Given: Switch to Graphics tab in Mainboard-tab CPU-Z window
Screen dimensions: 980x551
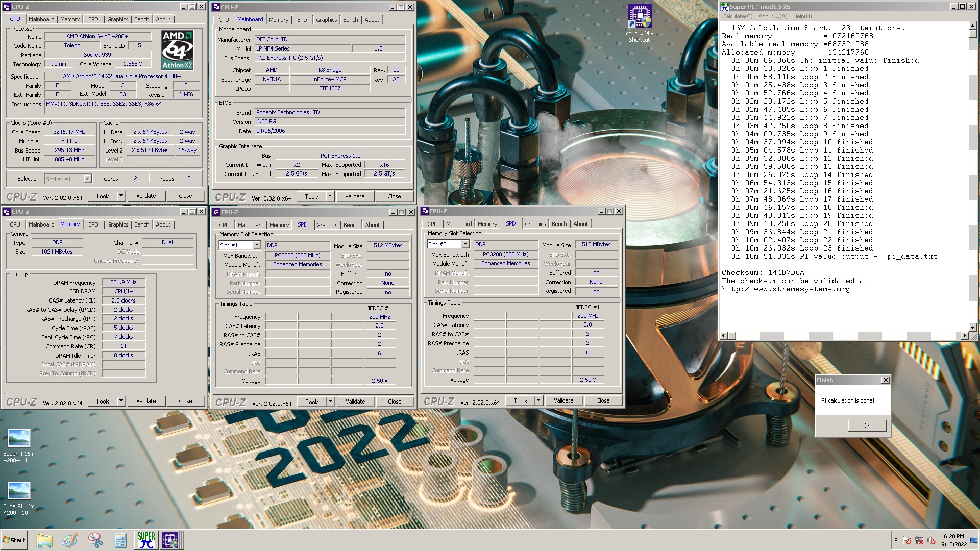Looking at the screenshot, I should [326, 20].
